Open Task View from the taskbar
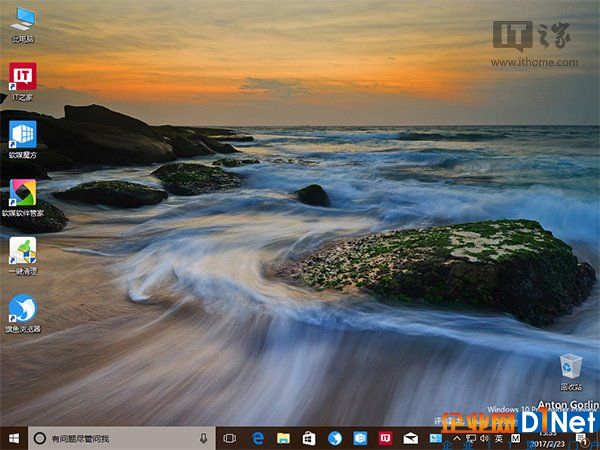Image resolution: width=600 pixels, height=450 pixels. click(230, 439)
